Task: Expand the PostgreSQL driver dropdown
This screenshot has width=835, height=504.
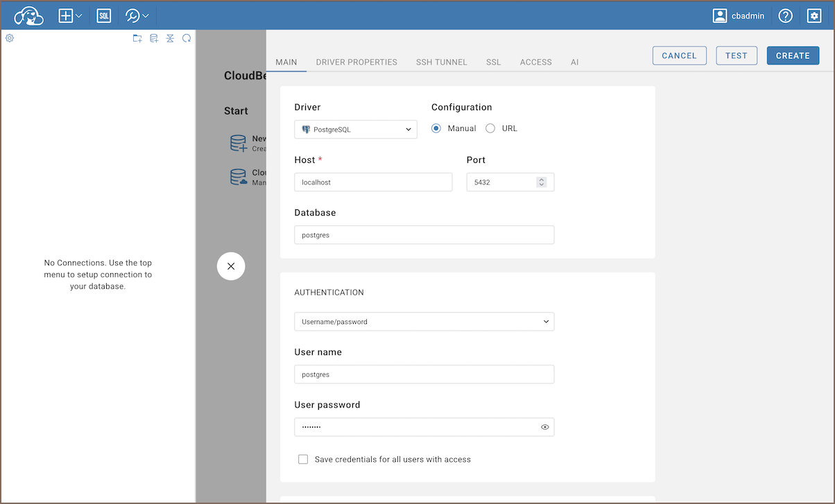Action: click(355, 129)
